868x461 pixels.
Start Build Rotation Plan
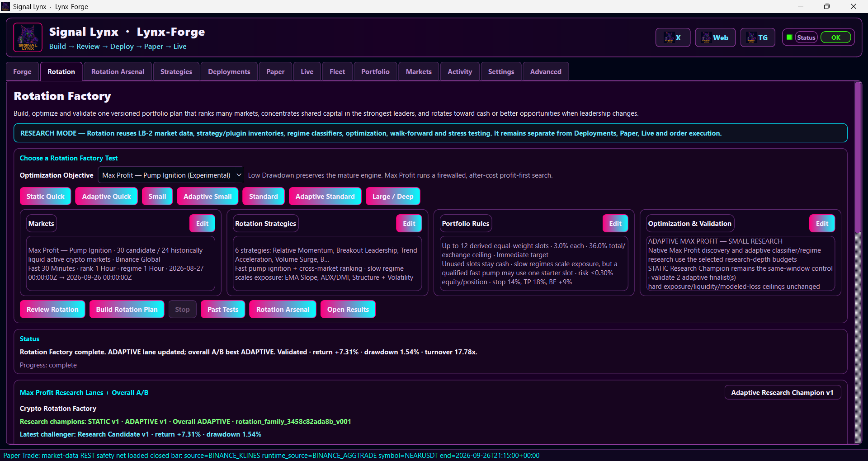click(x=127, y=309)
